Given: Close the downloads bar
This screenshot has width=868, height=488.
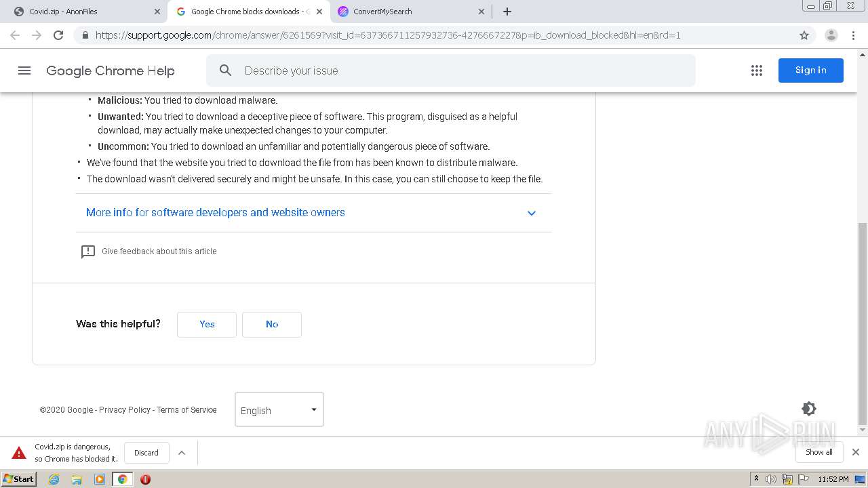Looking at the screenshot, I should point(856,452).
